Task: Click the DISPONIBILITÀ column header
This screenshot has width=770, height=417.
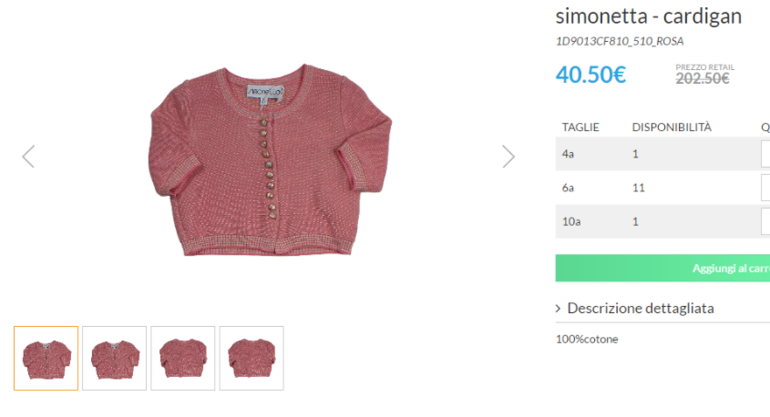Action: [671, 127]
